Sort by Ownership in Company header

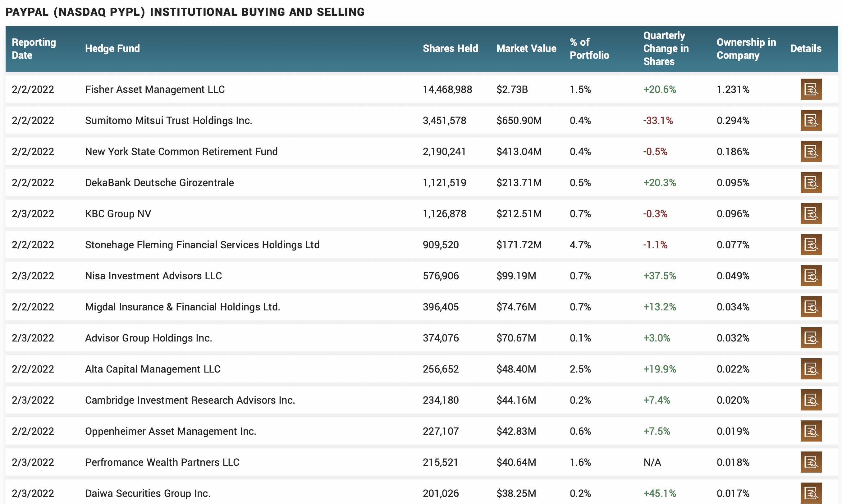(746, 48)
